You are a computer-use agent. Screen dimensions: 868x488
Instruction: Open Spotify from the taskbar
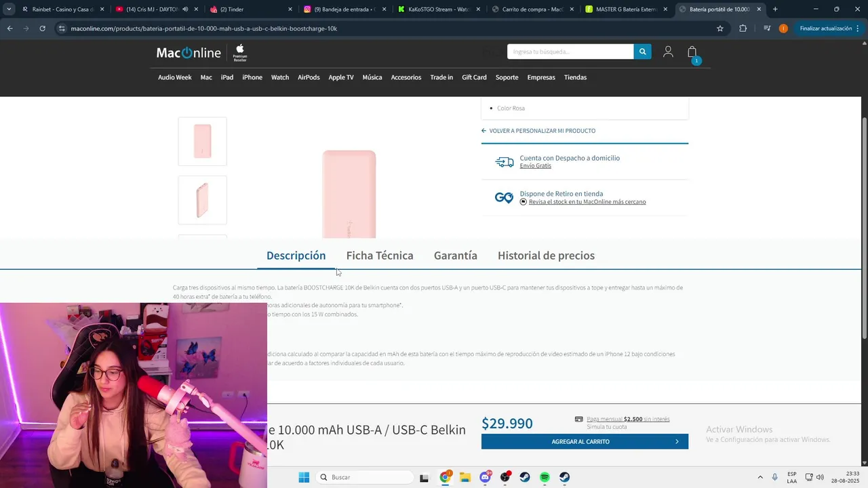click(x=545, y=477)
